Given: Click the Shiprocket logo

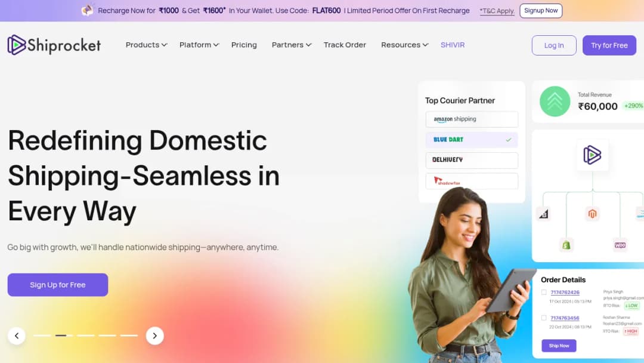Looking at the screenshot, I should click(54, 45).
